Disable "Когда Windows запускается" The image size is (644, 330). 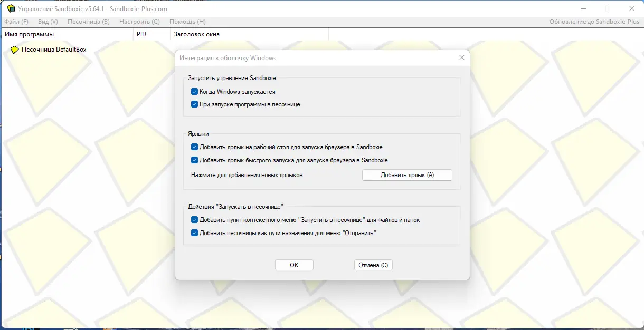tap(195, 91)
